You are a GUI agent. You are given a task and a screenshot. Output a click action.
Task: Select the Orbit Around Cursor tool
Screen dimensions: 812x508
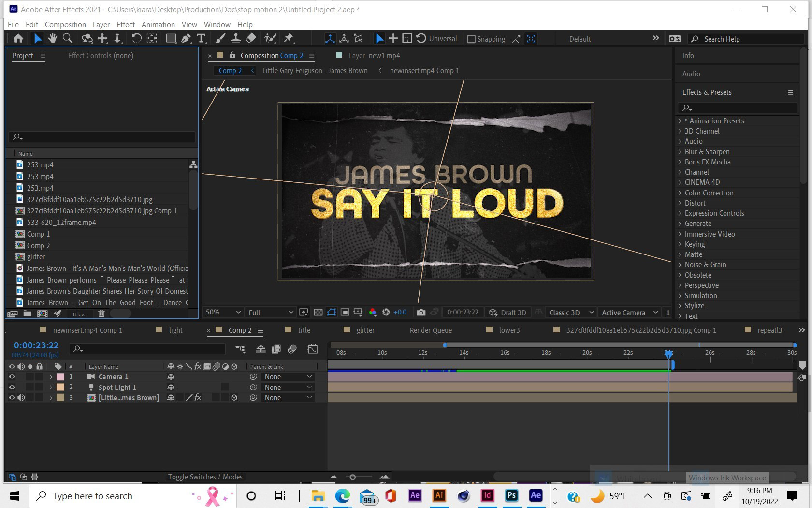pos(87,39)
